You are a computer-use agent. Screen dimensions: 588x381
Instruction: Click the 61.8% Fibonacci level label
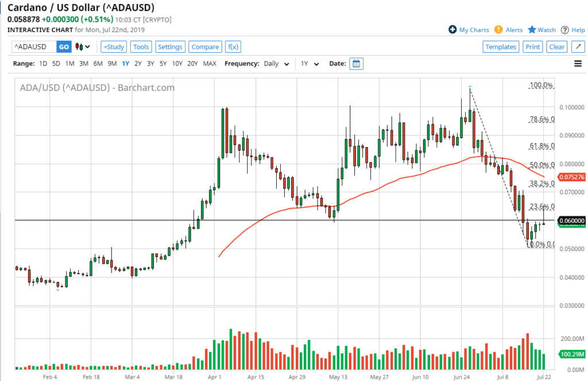click(x=542, y=145)
